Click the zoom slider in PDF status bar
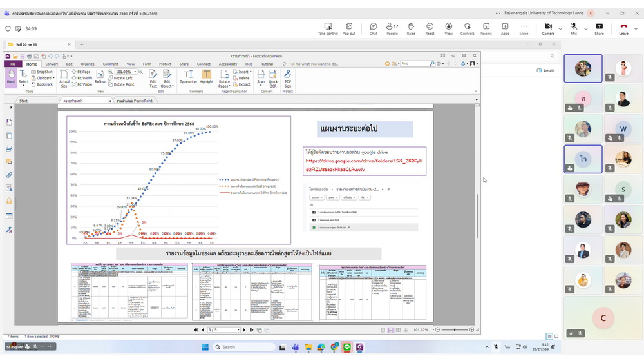 [455, 329]
